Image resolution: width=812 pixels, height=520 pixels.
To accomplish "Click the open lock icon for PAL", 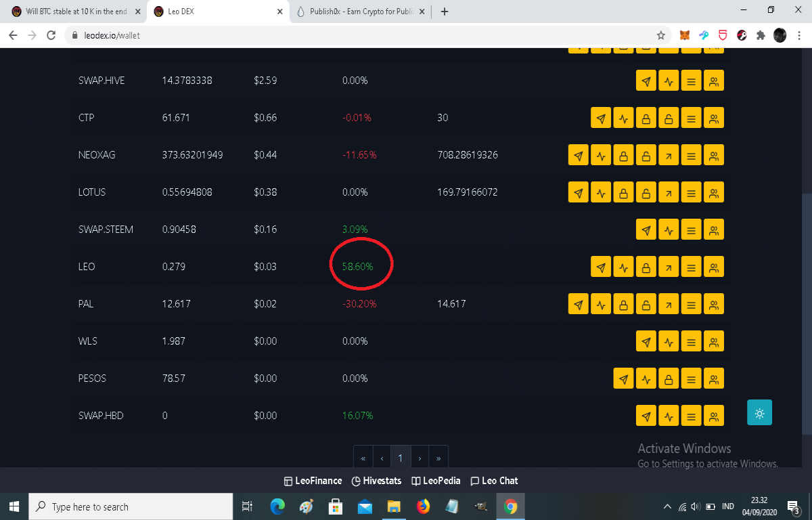I will (x=646, y=304).
